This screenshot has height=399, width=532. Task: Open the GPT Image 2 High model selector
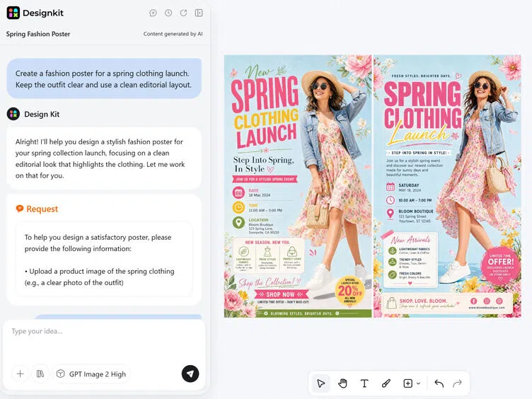click(x=91, y=374)
